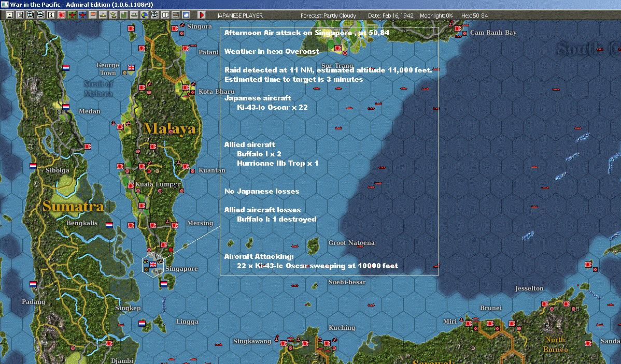The image size is (621, 364).
Task: Select the Japanese base marker left of Kuantan
Action: click(x=186, y=166)
